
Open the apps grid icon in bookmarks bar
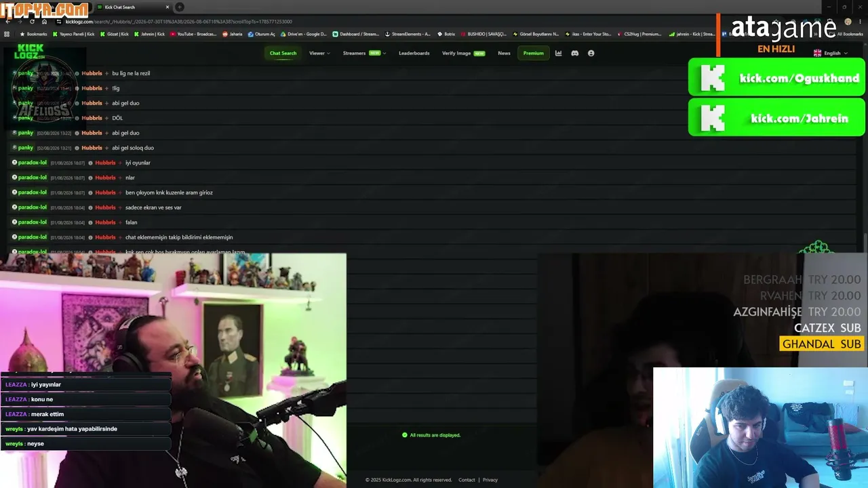tap(7, 34)
